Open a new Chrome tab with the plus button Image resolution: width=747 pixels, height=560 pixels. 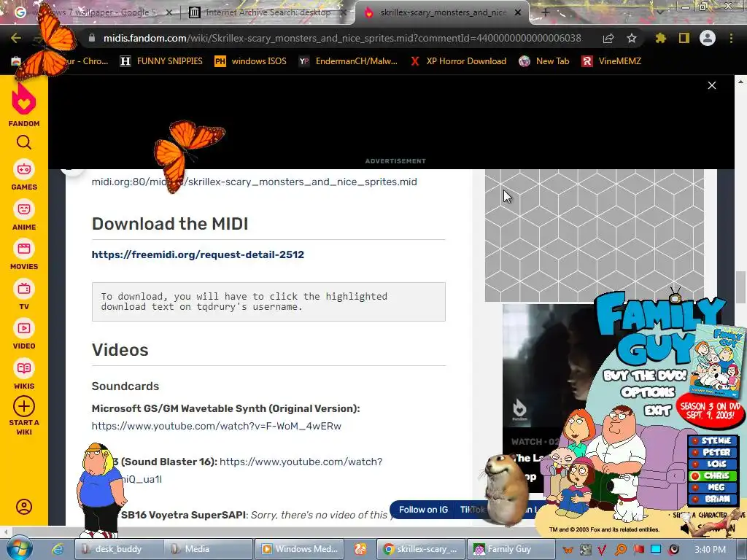click(x=546, y=12)
